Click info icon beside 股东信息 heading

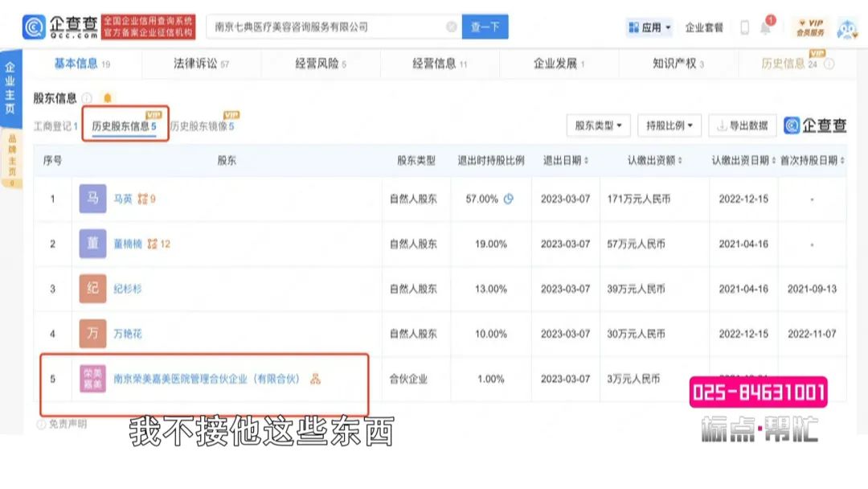[x=87, y=99]
